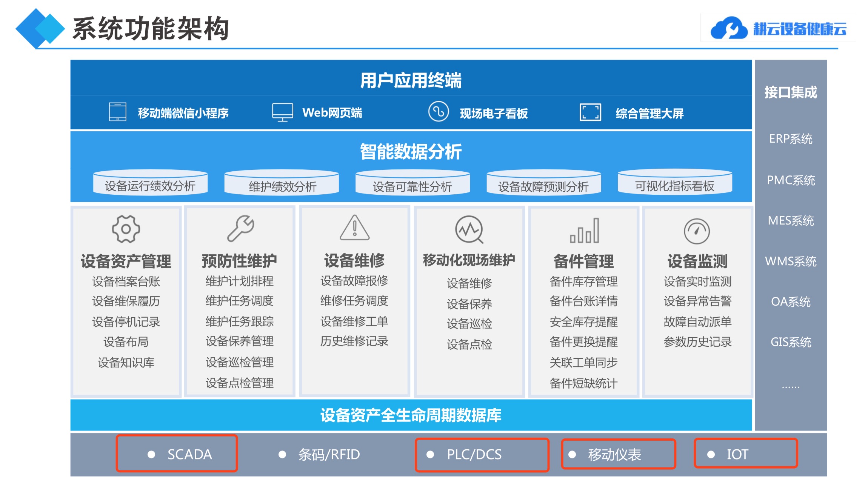Click the blue diamond logo beside title
Viewport: 868px width, 495px height.
[40, 29]
